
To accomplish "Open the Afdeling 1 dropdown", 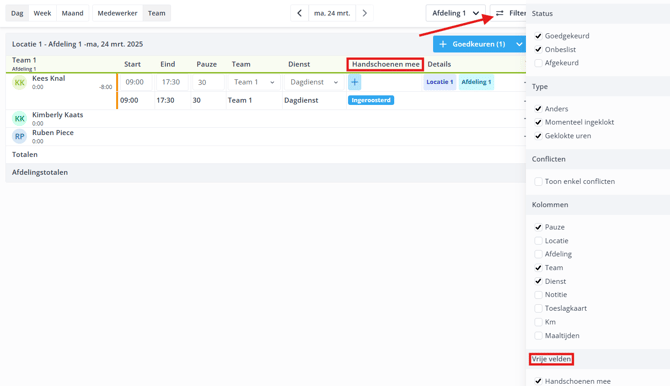I will coord(455,13).
